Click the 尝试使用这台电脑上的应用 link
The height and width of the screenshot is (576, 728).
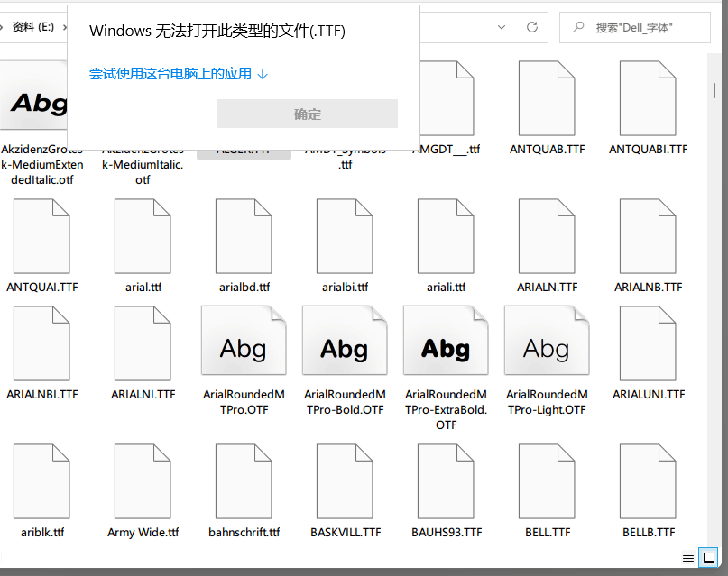[x=179, y=74]
